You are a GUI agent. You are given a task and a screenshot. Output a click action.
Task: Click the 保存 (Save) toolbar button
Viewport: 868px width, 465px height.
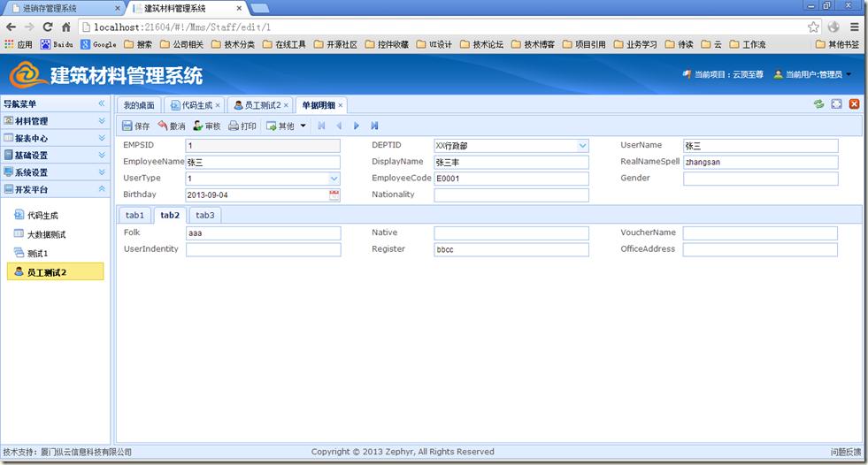[x=135, y=126]
